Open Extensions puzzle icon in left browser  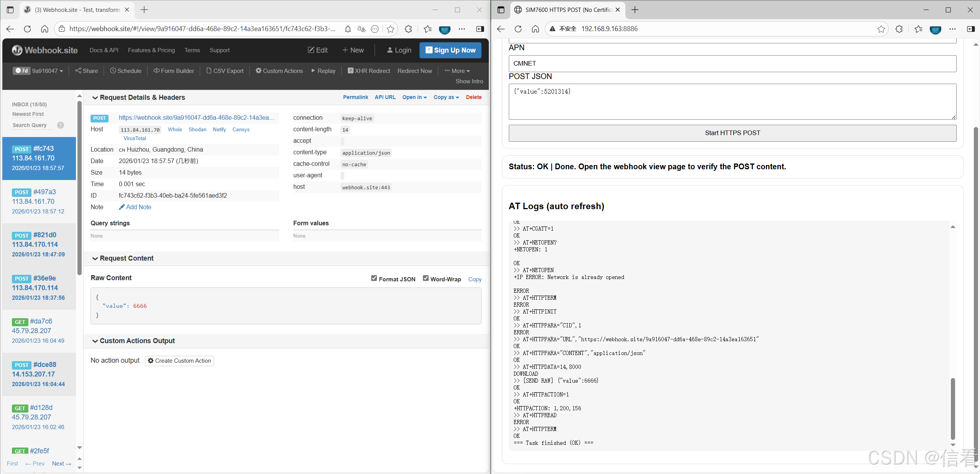(408, 29)
